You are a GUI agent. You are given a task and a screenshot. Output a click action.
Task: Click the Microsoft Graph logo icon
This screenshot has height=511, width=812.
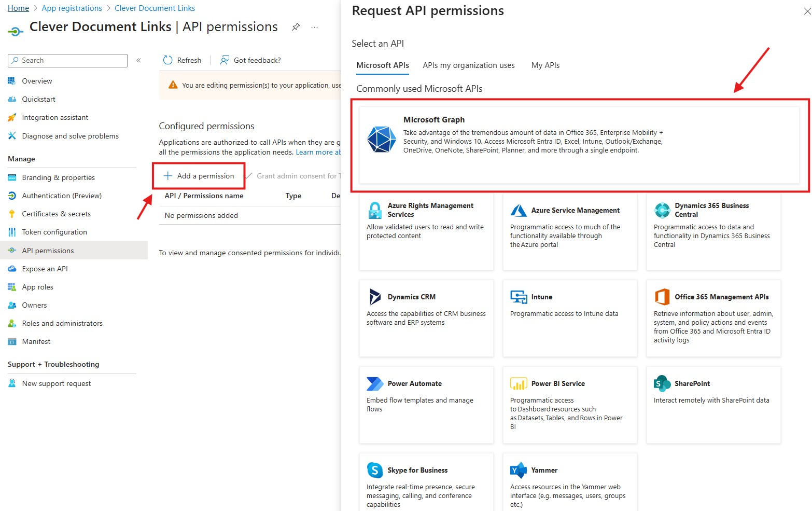click(382, 139)
